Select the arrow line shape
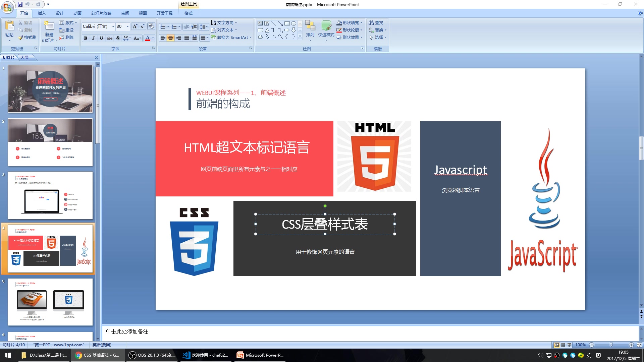 [280, 23]
